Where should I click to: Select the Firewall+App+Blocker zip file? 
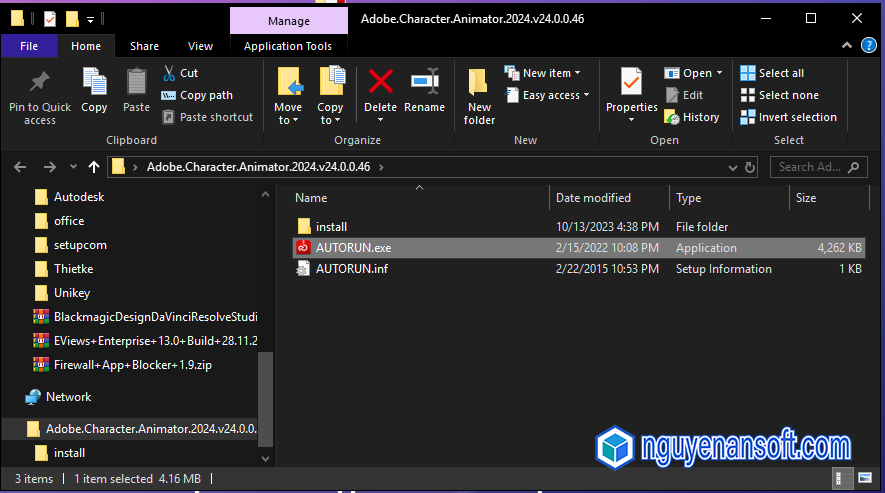pos(122,365)
